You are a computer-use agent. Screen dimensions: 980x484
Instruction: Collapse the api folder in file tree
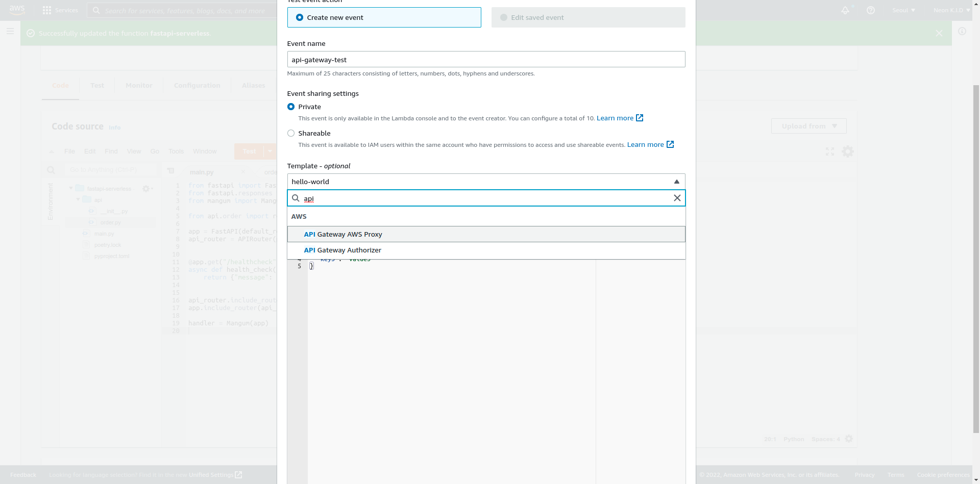click(78, 199)
